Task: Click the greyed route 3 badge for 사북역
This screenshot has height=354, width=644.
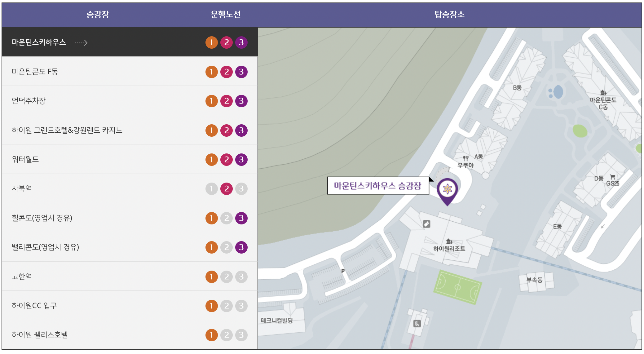Action: 241,189
